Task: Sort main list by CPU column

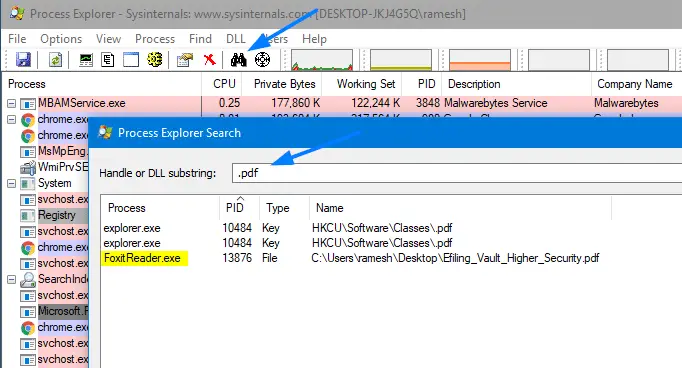Action: (x=221, y=84)
